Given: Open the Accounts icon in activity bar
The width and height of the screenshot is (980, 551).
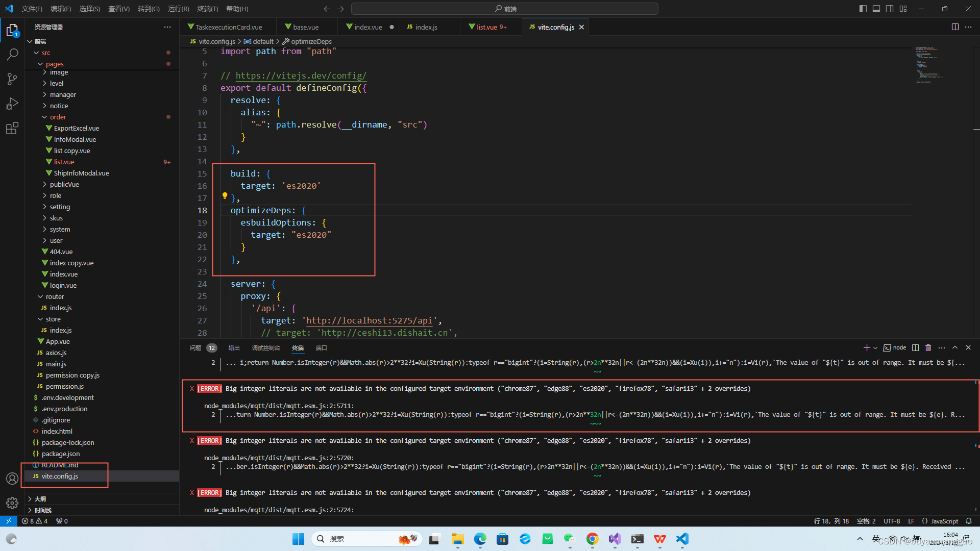Looking at the screenshot, I should 12,479.
